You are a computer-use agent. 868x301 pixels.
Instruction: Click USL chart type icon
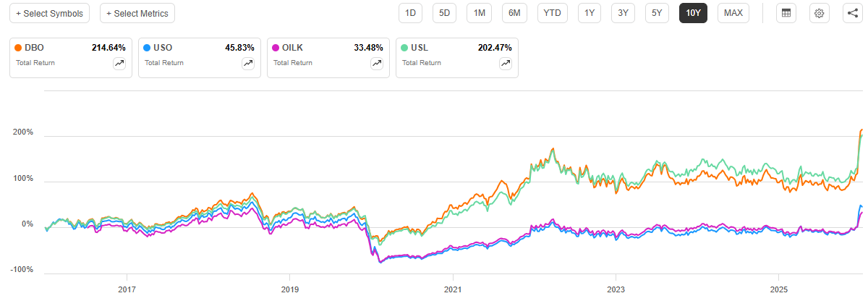[x=505, y=64]
